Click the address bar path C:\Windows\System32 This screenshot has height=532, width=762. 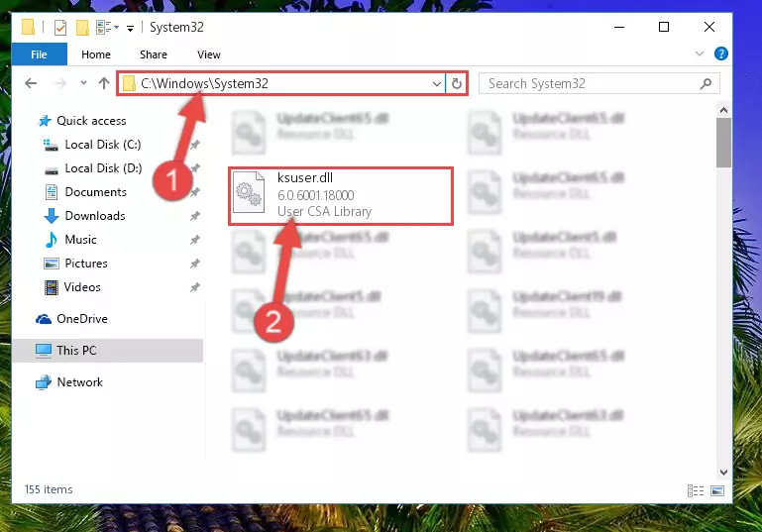click(204, 83)
